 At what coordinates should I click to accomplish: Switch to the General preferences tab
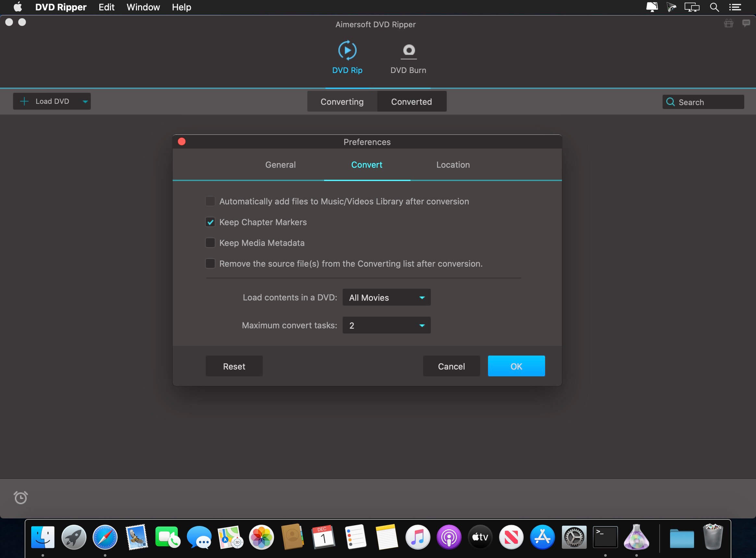[280, 165]
